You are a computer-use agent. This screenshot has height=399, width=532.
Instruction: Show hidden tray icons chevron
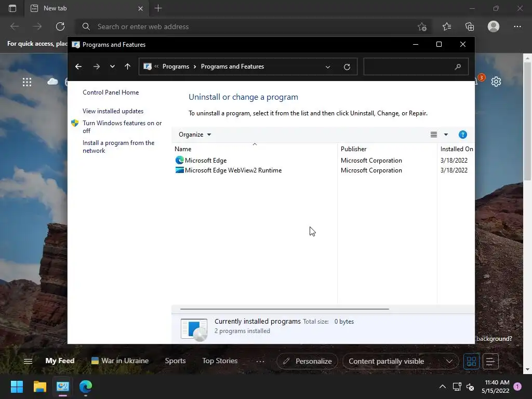coord(443,387)
